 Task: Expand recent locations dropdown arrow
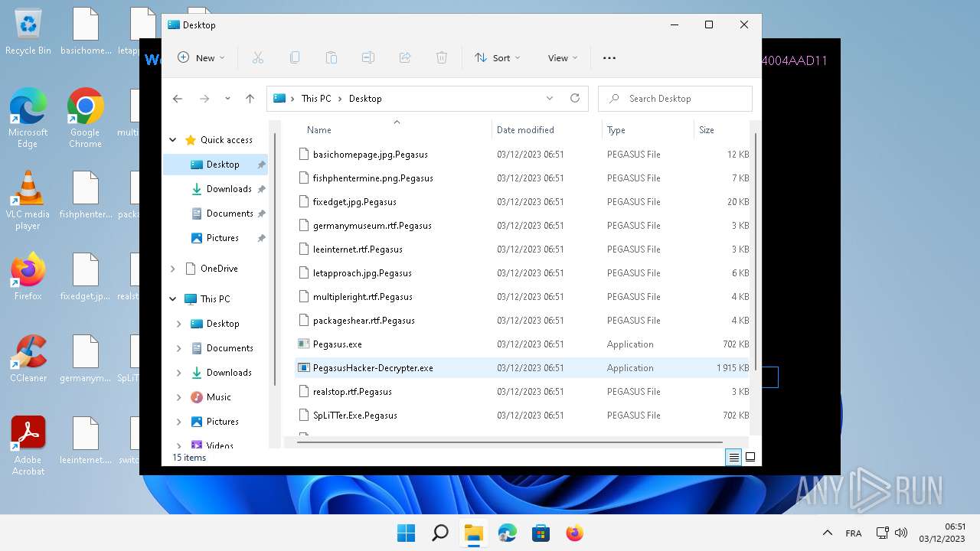tap(227, 99)
